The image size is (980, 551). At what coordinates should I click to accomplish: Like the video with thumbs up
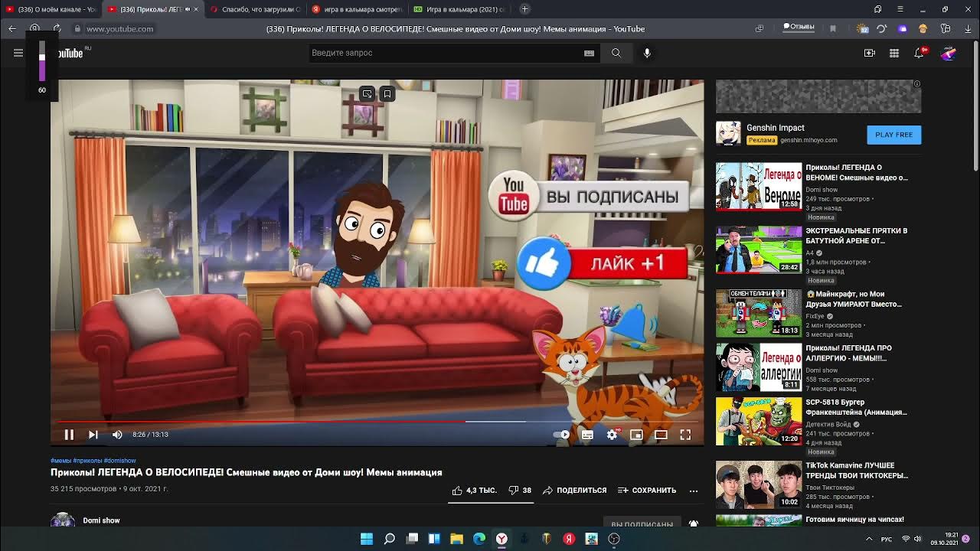tap(475, 491)
